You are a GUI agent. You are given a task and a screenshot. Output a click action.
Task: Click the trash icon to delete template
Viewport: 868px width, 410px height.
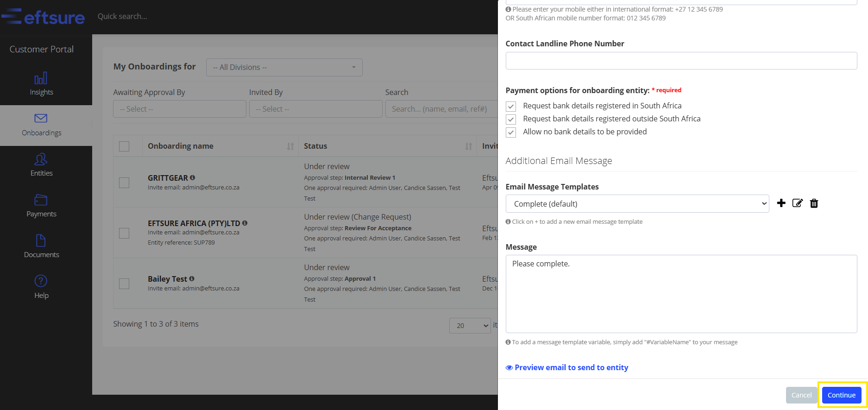point(814,203)
